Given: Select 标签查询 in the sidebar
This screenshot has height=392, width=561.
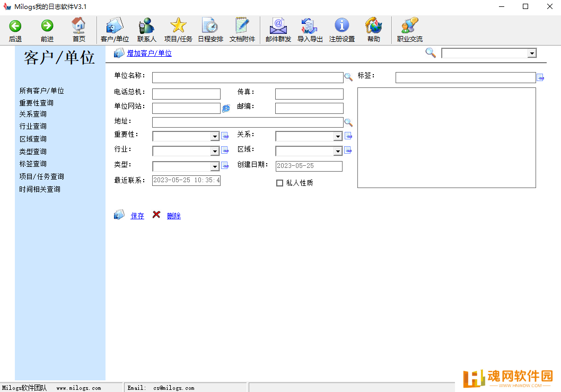Looking at the screenshot, I should pos(33,164).
